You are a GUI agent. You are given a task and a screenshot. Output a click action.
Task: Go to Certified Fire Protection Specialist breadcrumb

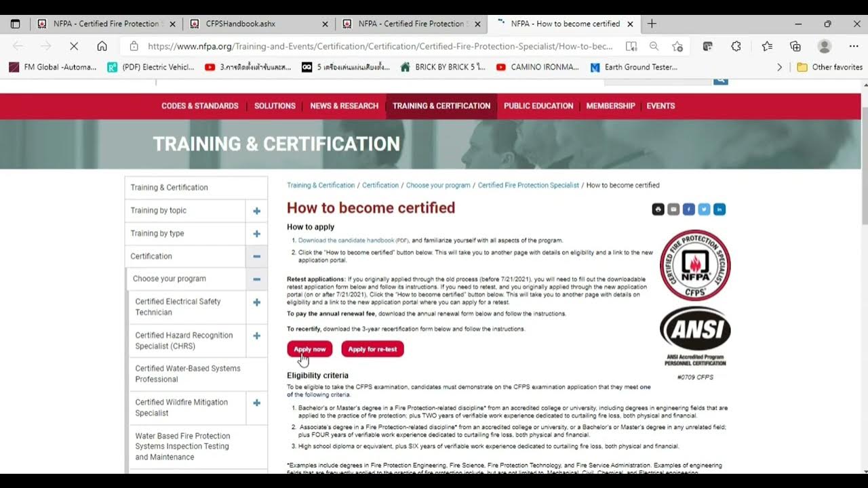pyautogui.click(x=528, y=185)
